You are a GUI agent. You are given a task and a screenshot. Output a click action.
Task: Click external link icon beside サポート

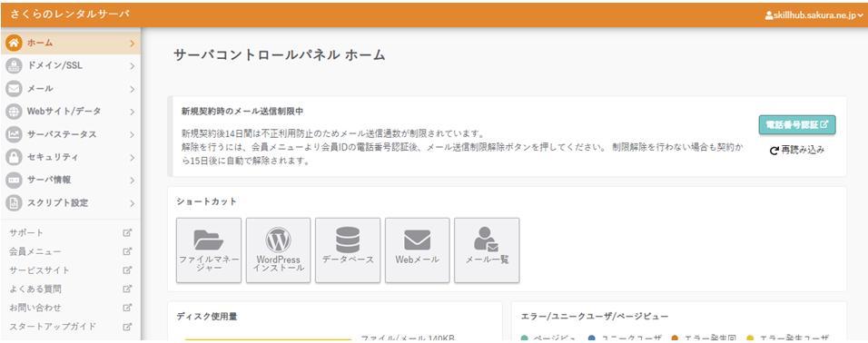tap(127, 233)
